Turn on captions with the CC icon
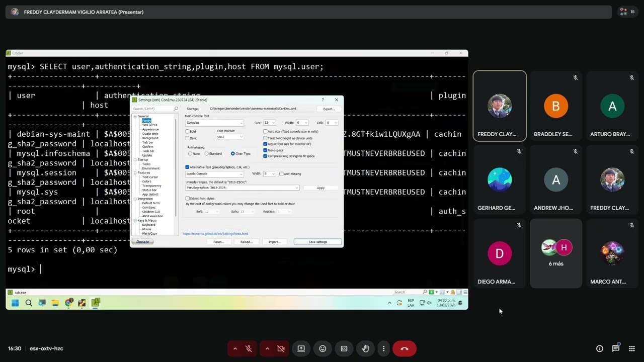 (x=344, y=348)
